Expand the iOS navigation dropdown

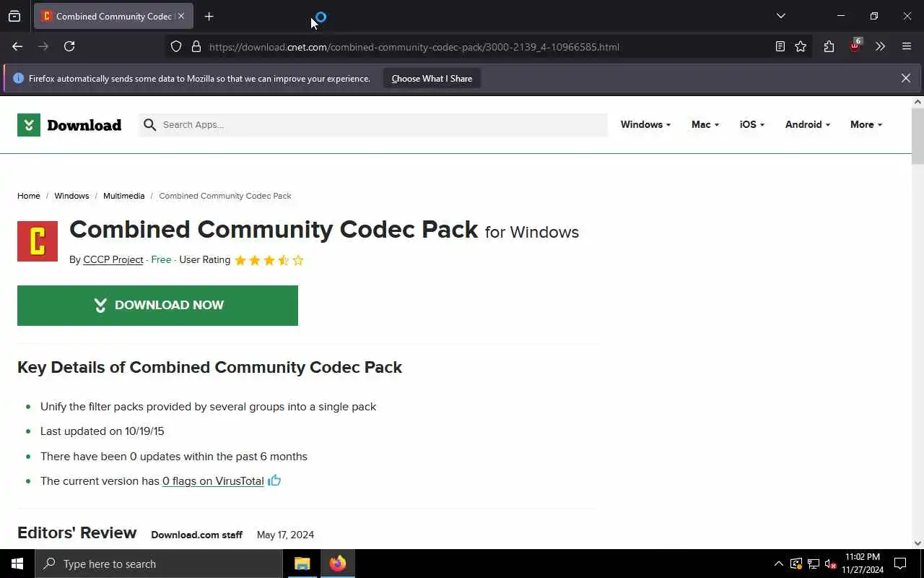tap(751, 124)
